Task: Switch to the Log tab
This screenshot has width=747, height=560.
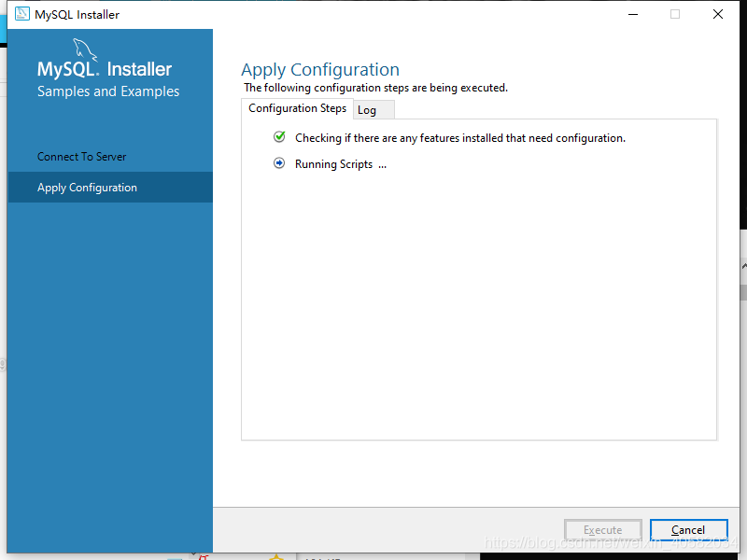Action: (373, 110)
